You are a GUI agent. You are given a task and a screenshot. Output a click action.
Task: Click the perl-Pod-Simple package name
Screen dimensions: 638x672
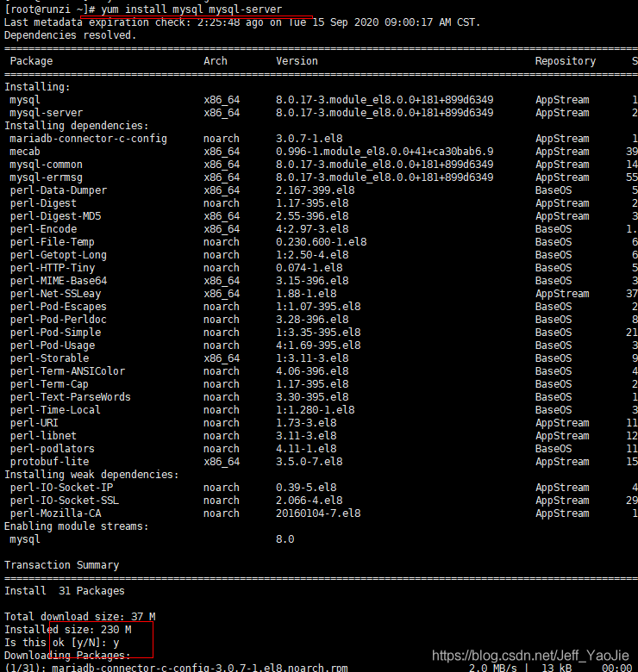(55, 333)
